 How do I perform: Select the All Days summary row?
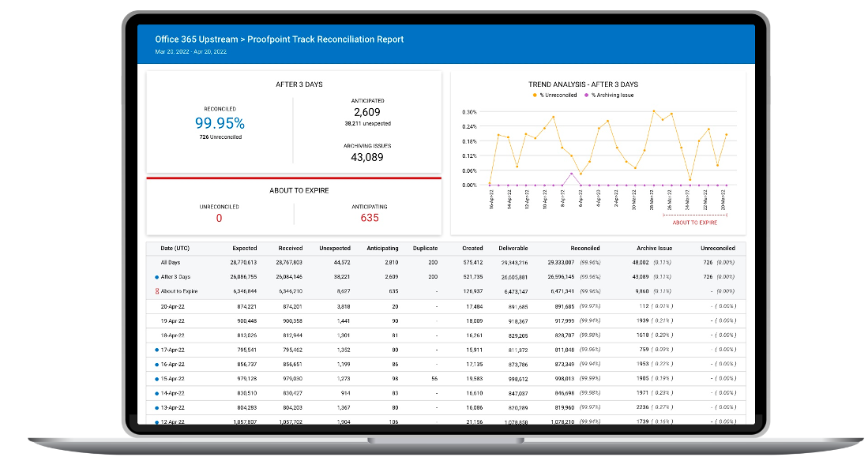tap(170, 262)
